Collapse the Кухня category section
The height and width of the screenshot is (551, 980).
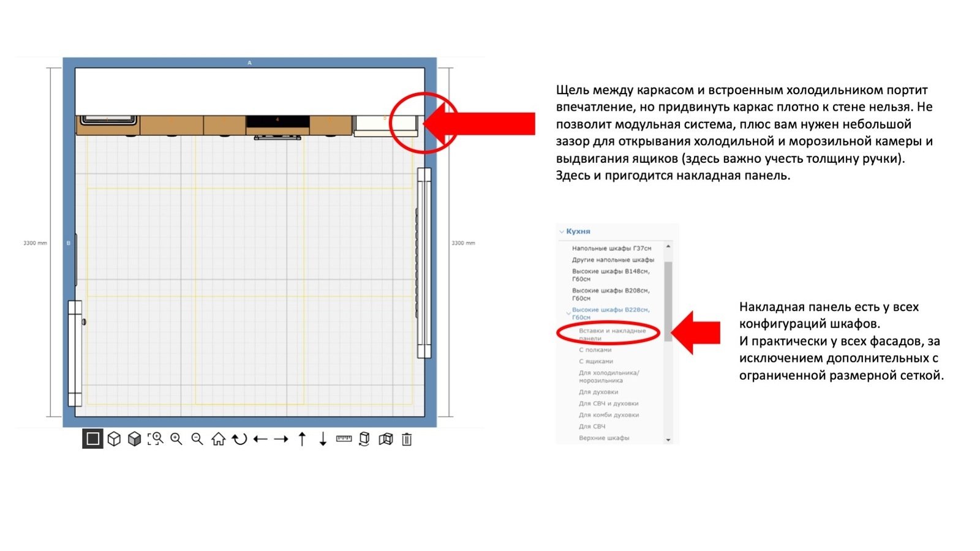click(562, 231)
